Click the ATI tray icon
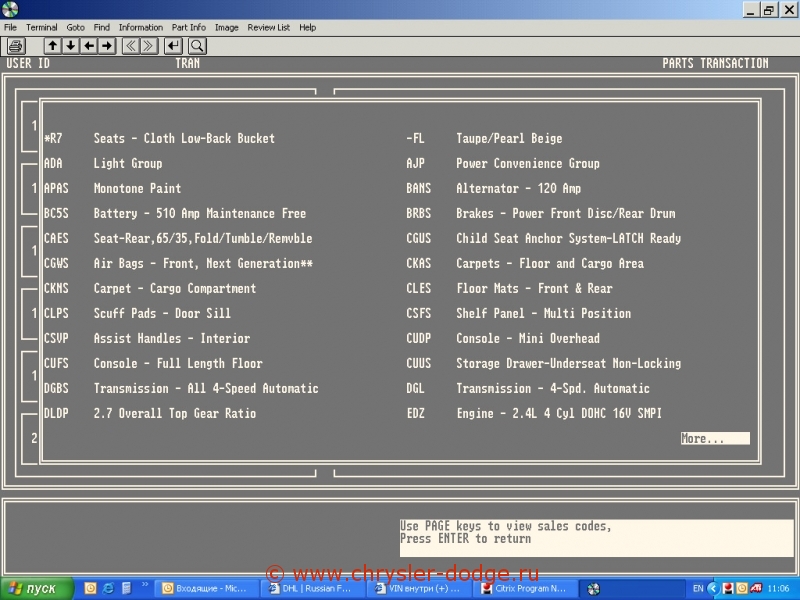This screenshot has width=800, height=600. pyautogui.click(x=756, y=588)
